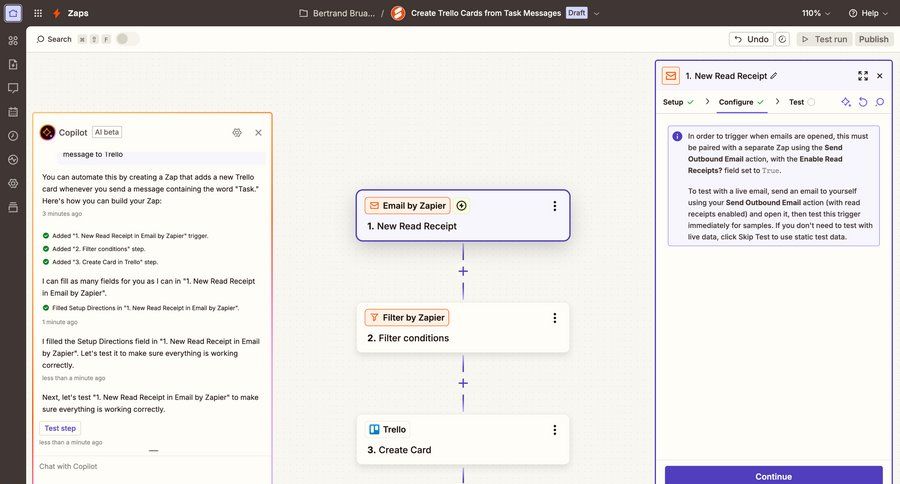The height and width of the screenshot is (484, 900).
Task: Click the mail icon in step editor header
Action: point(670,76)
